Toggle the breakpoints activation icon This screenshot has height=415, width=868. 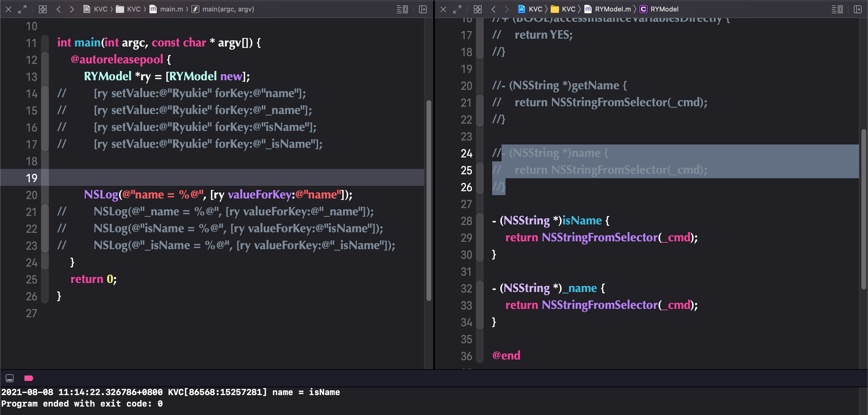point(29,378)
